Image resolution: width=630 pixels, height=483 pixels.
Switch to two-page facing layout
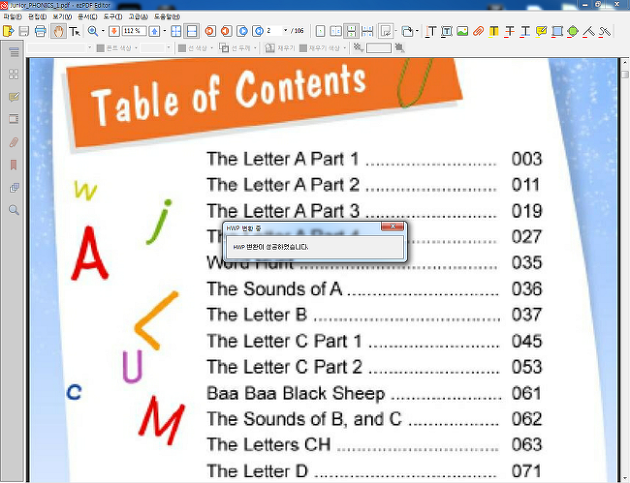(x=335, y=31)
